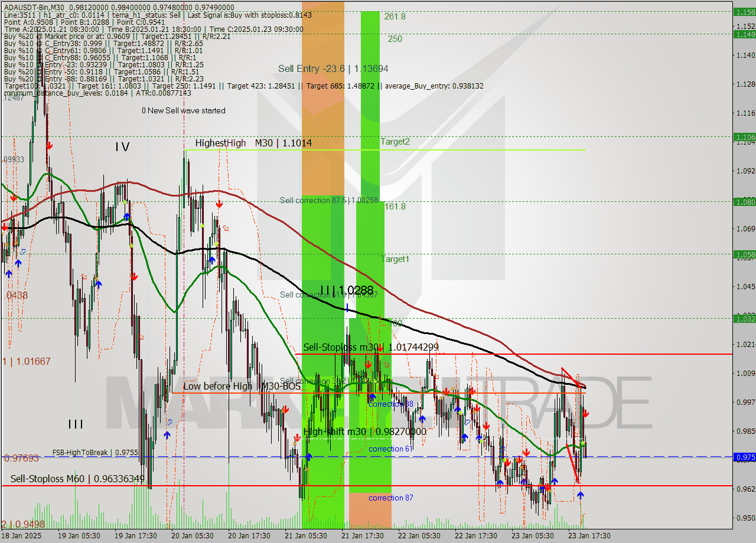
Task: Select the '22 Jan 17:30' time axis label
Action: 475,535
